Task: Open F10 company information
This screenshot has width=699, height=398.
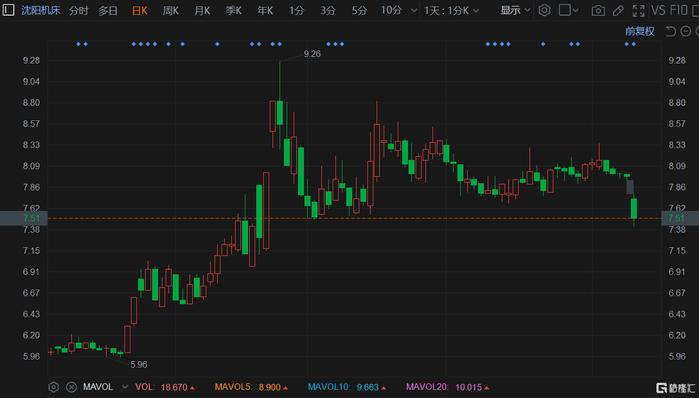Action: [x=678, y=10]
